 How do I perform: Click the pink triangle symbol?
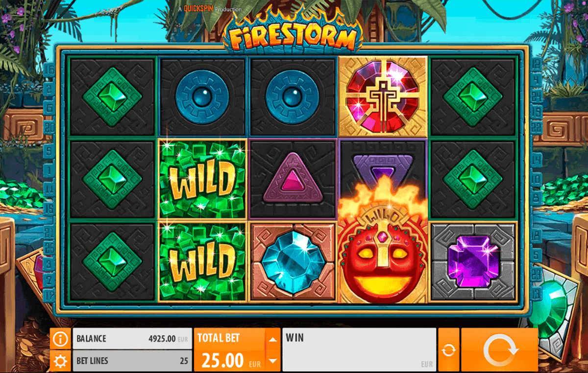pos(293,179)
